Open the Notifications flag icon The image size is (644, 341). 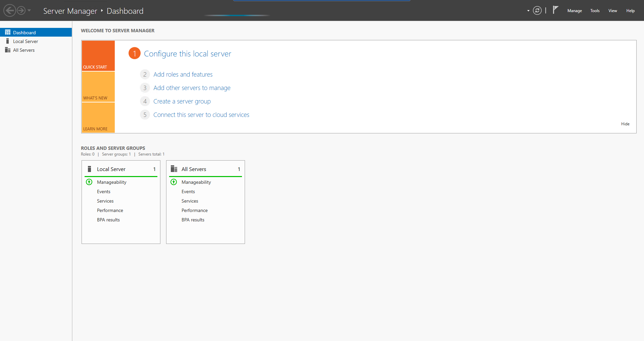click(x=555, y=10)
